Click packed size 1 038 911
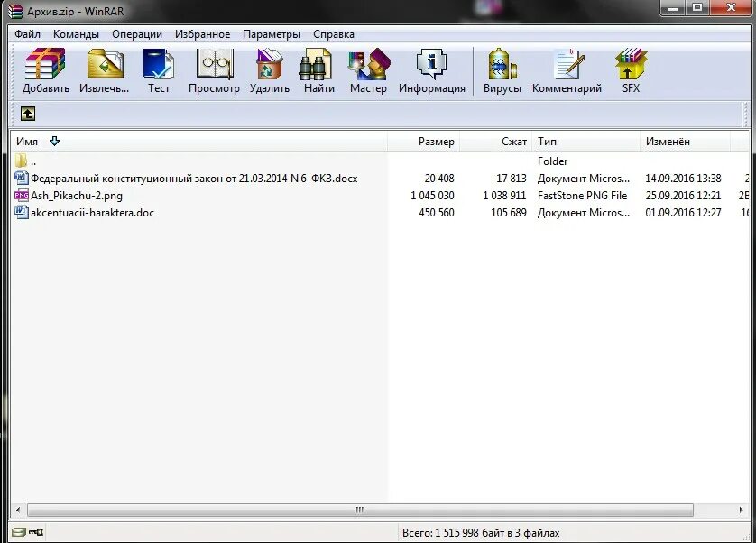The image size is (756, 543). point(505,196)
